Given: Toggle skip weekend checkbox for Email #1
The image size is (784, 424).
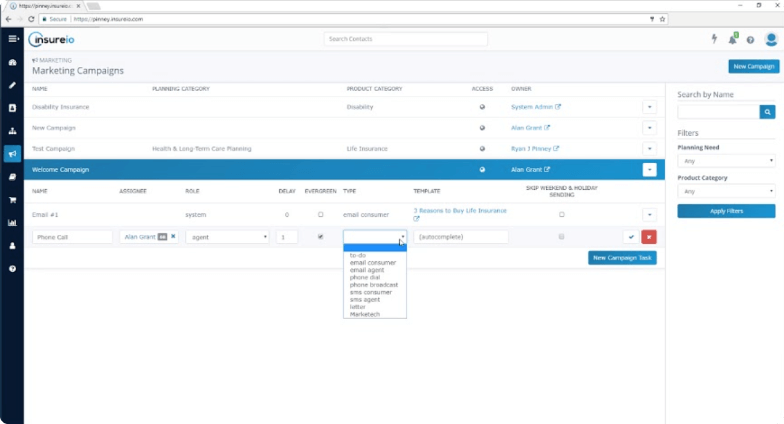Looking at the screenshot, I should [x=562, y=214].
